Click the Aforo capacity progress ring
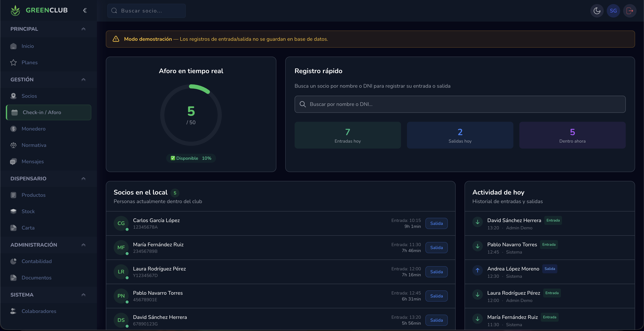The height and width of the screenshot is (331, 644). pyautogui.click(x=191, y=115)
